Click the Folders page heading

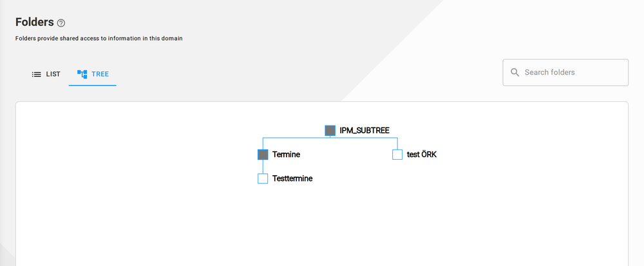35,22
